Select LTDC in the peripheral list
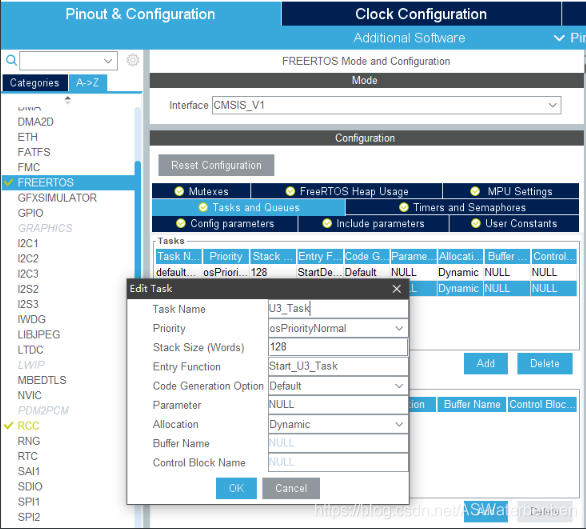 tap(30, 350)
